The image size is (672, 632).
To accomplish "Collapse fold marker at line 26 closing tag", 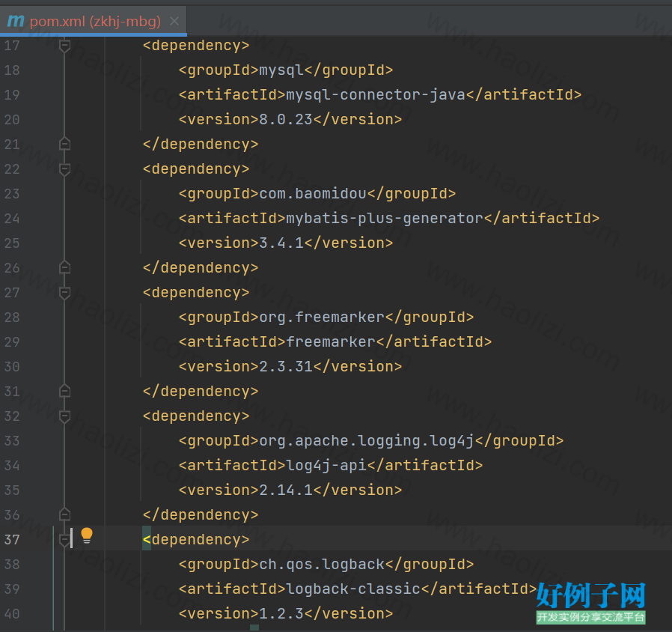I will (64, 267).
